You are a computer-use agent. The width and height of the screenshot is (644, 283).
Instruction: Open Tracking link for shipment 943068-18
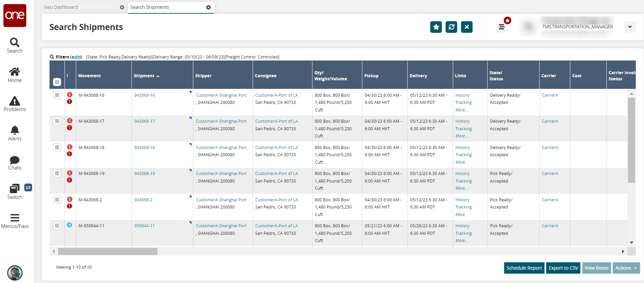click(463, 155)
